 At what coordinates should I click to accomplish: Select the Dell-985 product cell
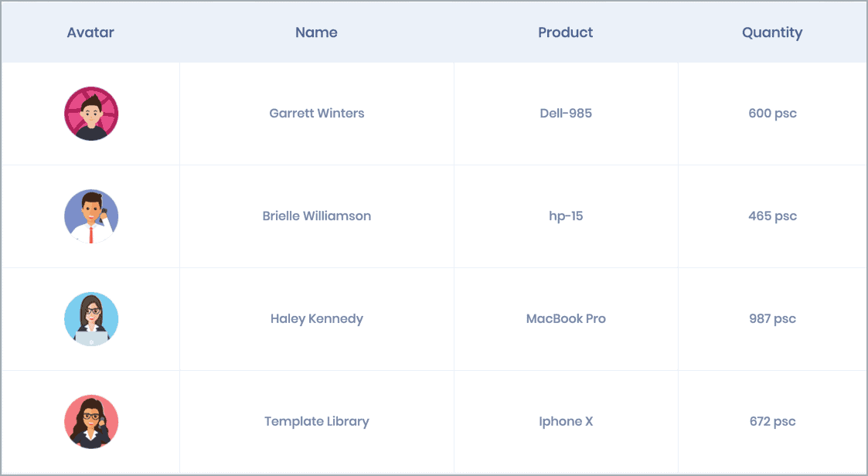565,113
